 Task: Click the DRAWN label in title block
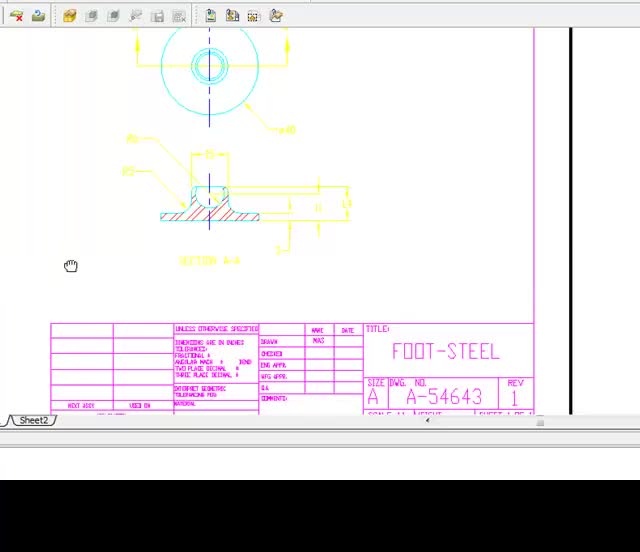(269, 342)
